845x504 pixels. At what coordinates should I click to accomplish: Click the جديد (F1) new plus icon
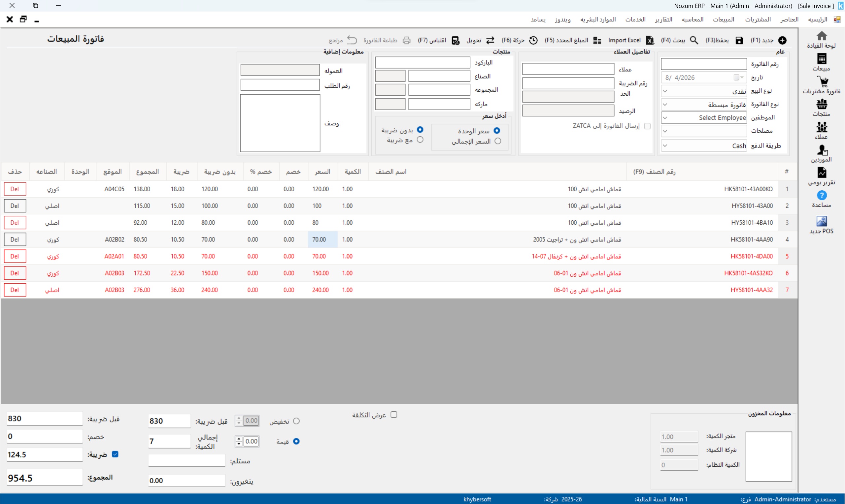tap(782, 41)
